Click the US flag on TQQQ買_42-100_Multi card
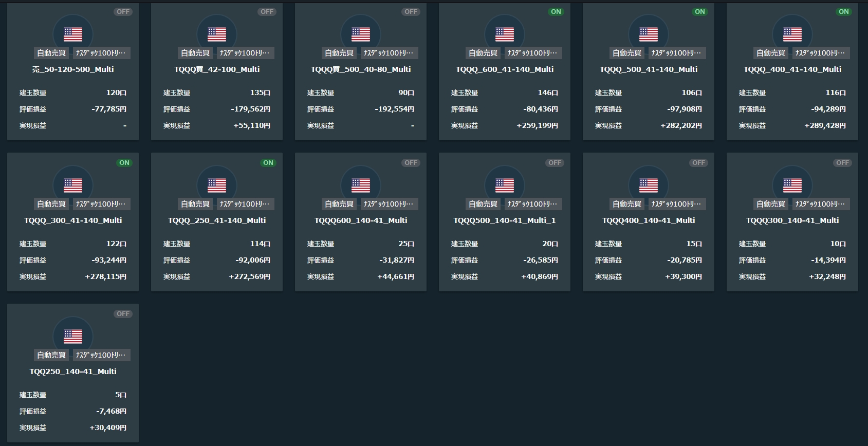 (217, 34)
